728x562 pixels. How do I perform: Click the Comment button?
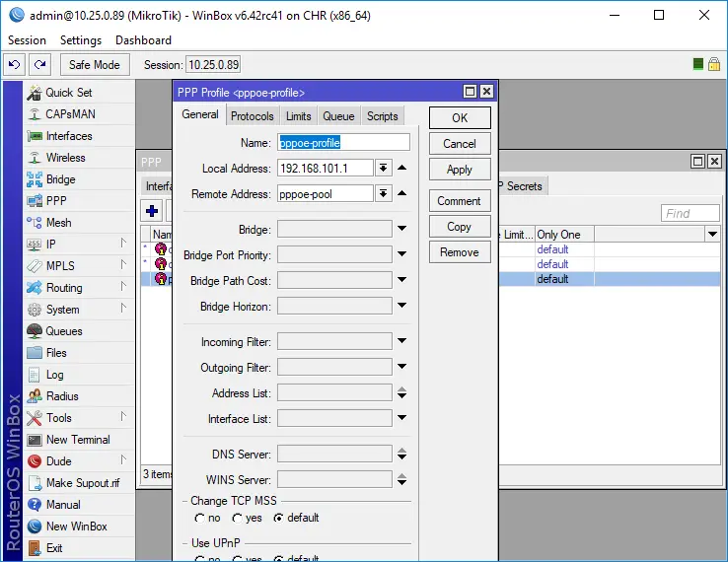[460, 201]
